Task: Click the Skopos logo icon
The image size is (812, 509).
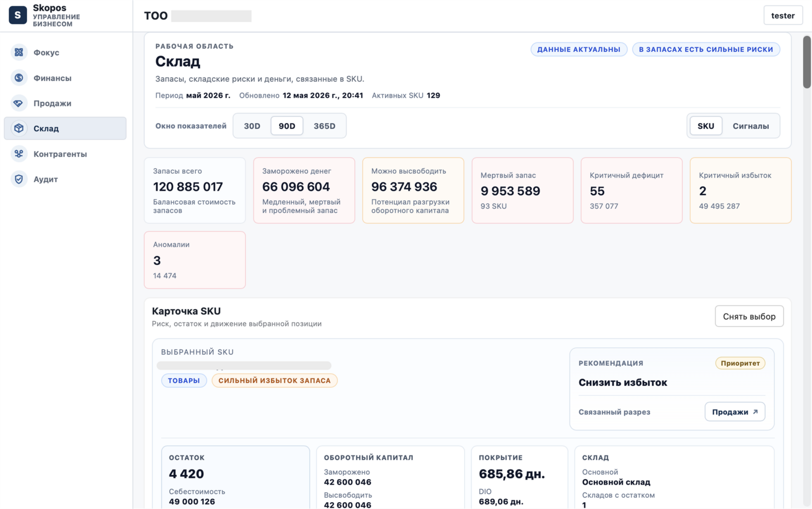Action: pyautogui.click(x=18, y=15)
